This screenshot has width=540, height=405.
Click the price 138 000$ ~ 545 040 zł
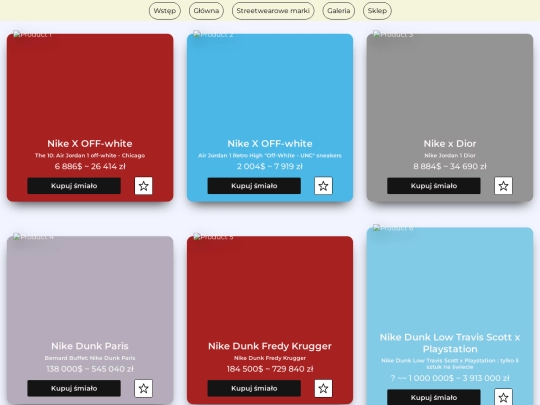click(90, 369)
